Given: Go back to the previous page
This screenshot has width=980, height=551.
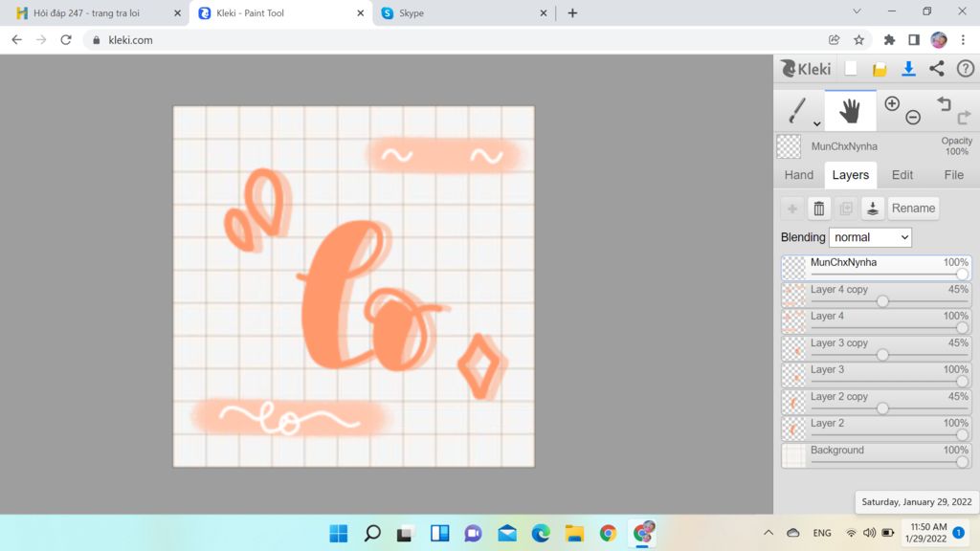Looking at the screenshot, I should [x=17, y=40].
